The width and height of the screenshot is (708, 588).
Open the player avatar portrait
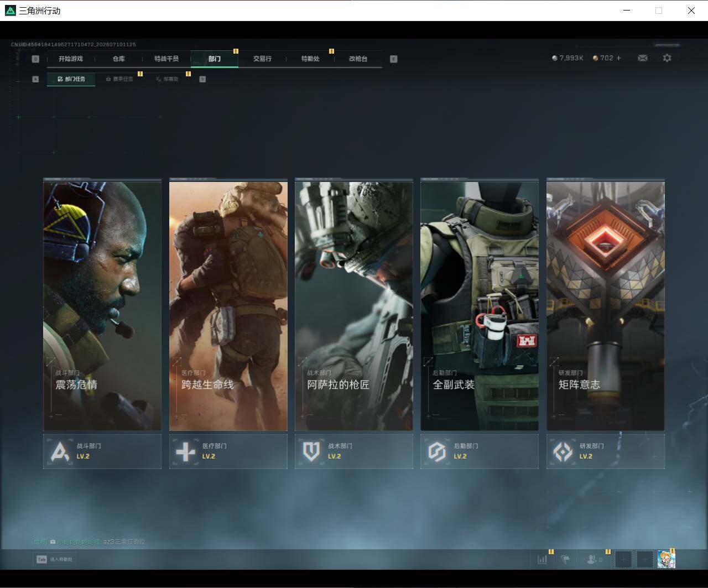(x=666, y=559)
